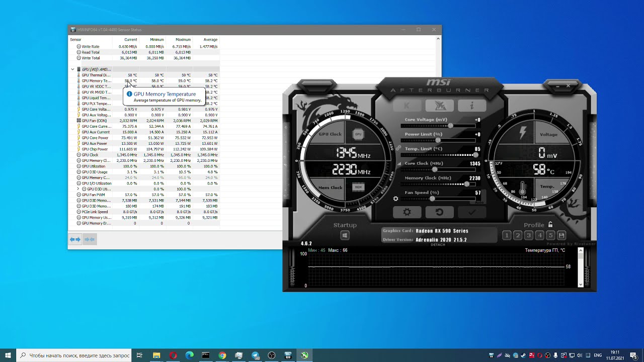The image size is (644, 362).
Task: Open the OBS Studio taskbar icon
Action: click(272, 355)
